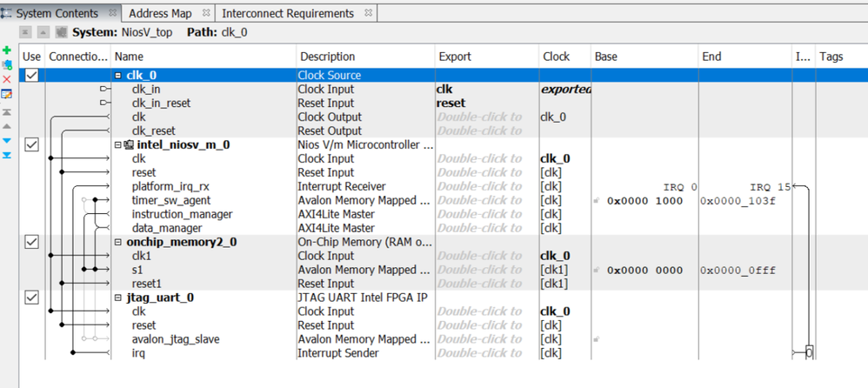Collapse the jtag_uart_0 tree node
868x388 pixels.
[x=117, y=298]
